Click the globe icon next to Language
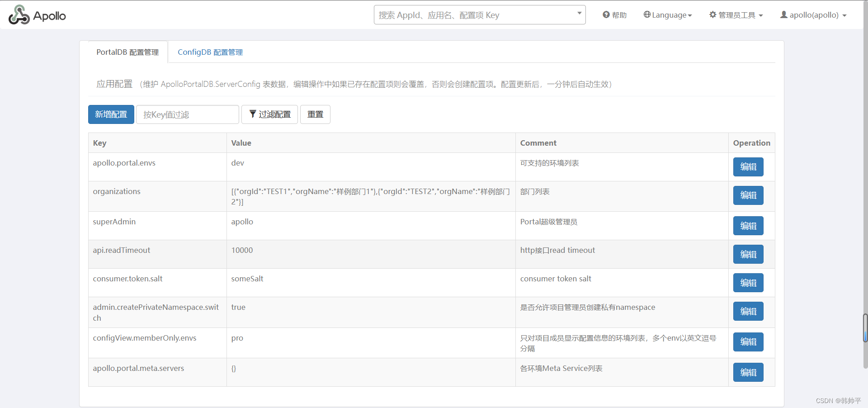This screenshot has width=868, height=408. pyautogui.click(x=647, y=14)
